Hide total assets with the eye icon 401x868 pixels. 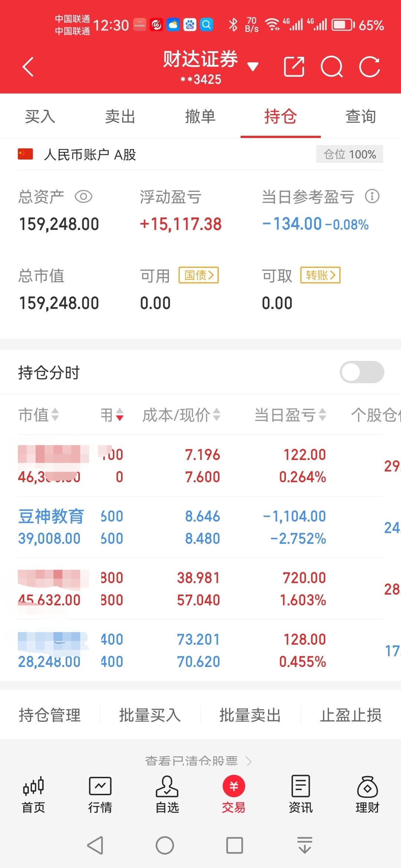pos(84,197)
